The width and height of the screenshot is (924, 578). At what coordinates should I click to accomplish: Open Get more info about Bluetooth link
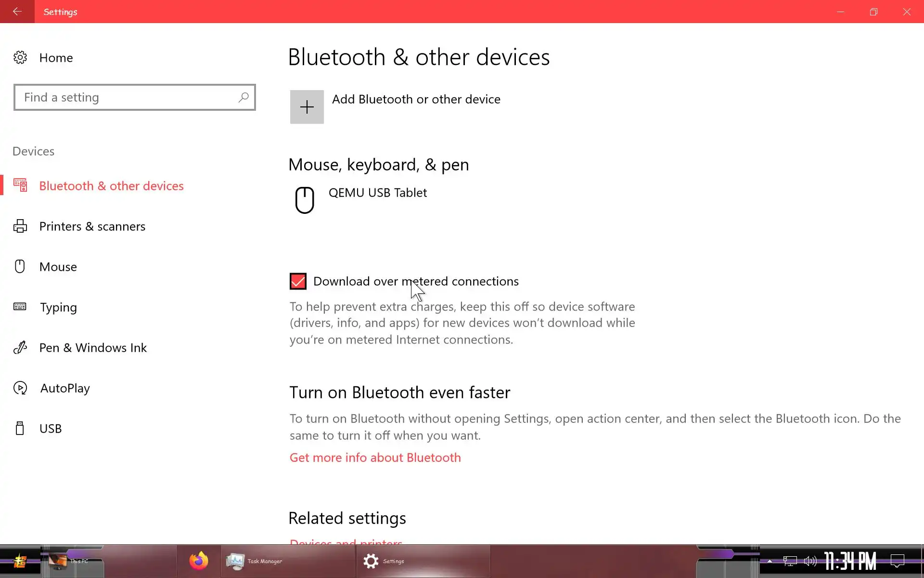375,458
